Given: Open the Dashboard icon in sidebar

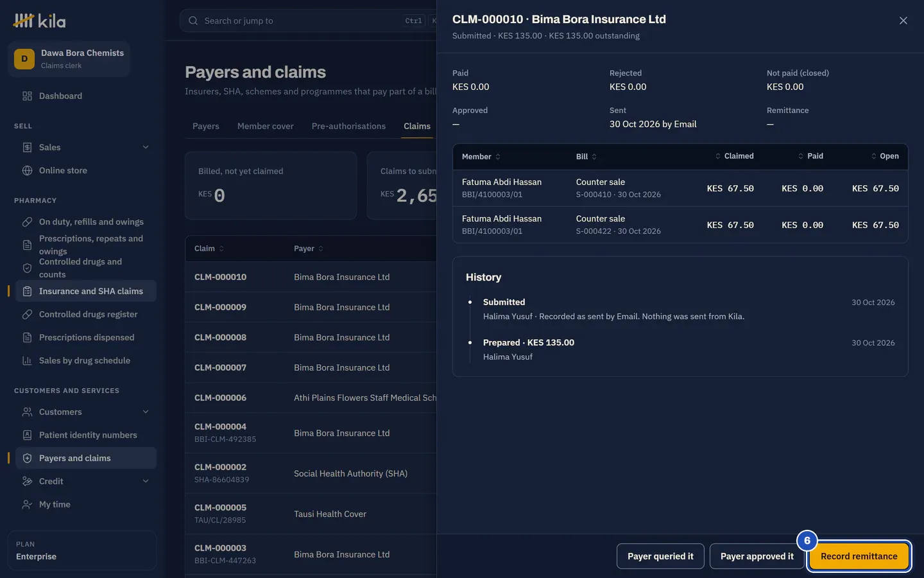Looking at the screenshot, I should point(27,96).
